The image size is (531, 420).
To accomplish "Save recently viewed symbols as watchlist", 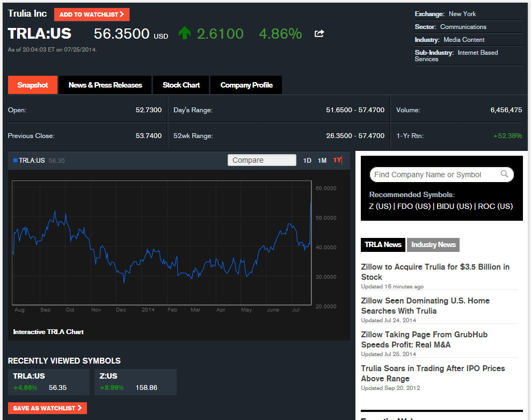I will [47, 408].
